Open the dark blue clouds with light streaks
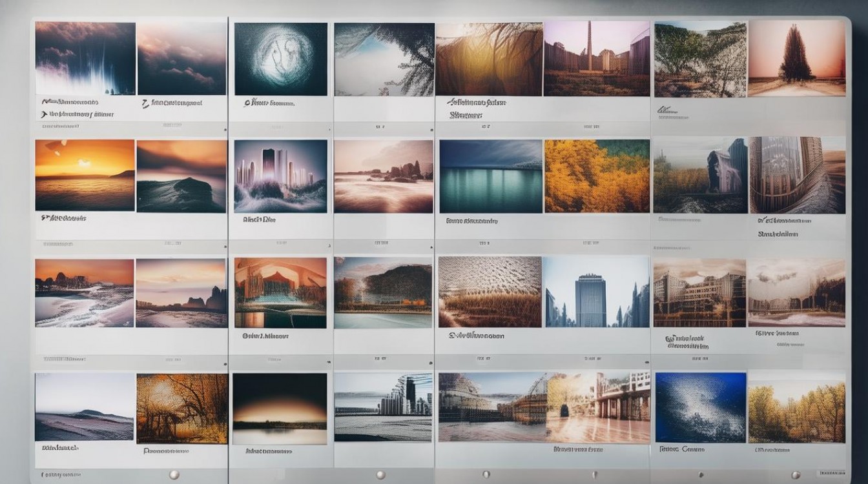The height and width of the screenshot is (484, 868). pos(85,58)
